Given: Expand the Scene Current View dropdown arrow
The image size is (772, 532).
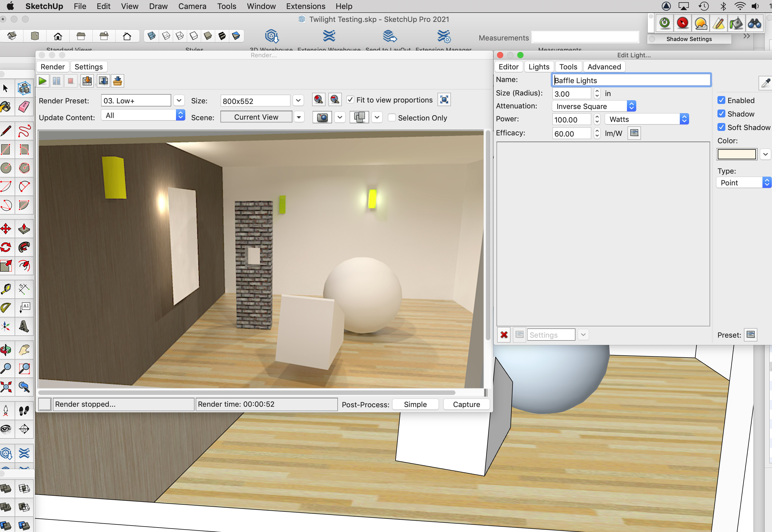Looking at the screenshot, I should (x=299, y=117).
